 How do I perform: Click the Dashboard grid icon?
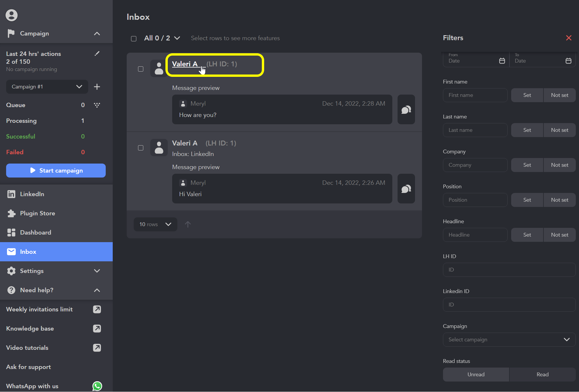point(11,233)
